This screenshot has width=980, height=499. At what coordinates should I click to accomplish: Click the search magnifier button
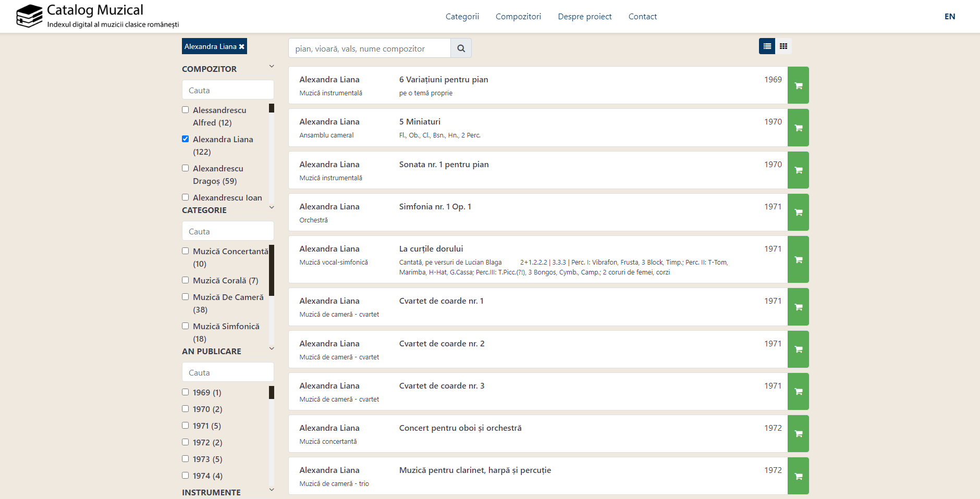coord(461,48)
